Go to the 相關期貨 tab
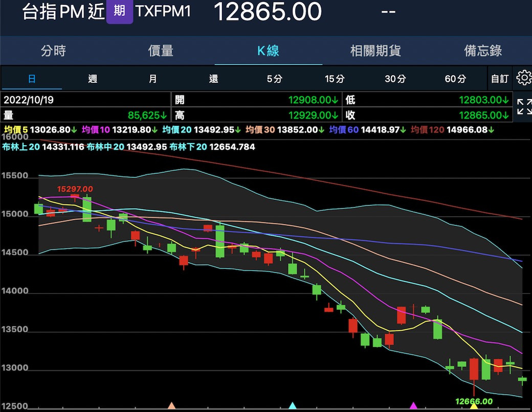This screenshot has width=532, height=412. tap(375, 51)
